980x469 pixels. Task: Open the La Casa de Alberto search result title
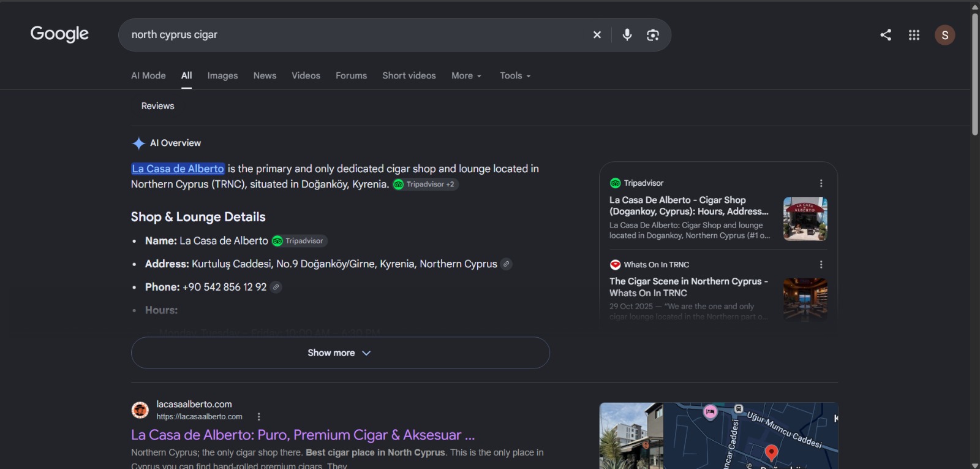(303, 435)
